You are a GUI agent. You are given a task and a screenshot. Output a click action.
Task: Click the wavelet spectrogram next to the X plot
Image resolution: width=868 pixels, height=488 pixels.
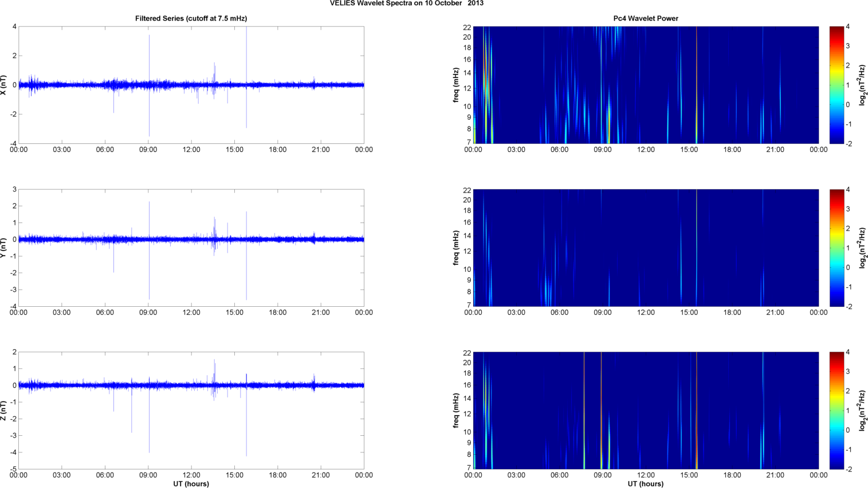coord(646,85)
